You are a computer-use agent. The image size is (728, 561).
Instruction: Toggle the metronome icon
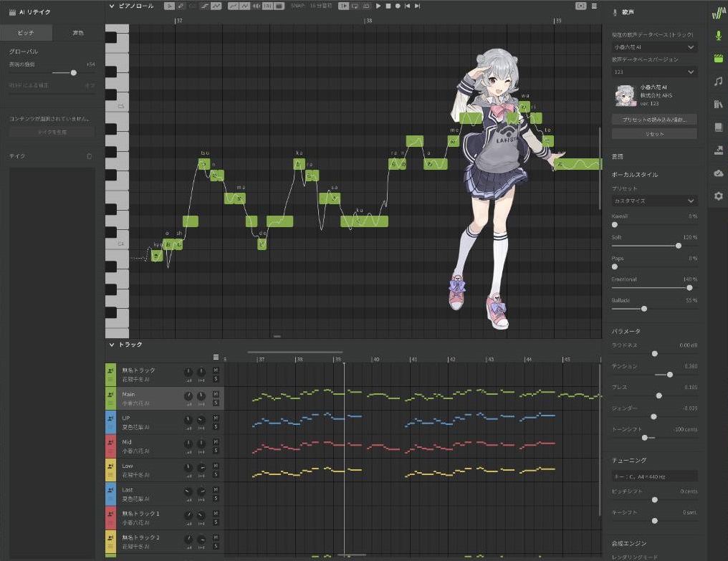366,6
